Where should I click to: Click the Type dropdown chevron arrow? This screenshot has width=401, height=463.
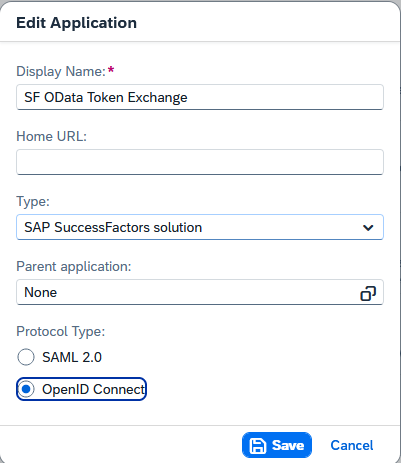[x=368, y=227]
